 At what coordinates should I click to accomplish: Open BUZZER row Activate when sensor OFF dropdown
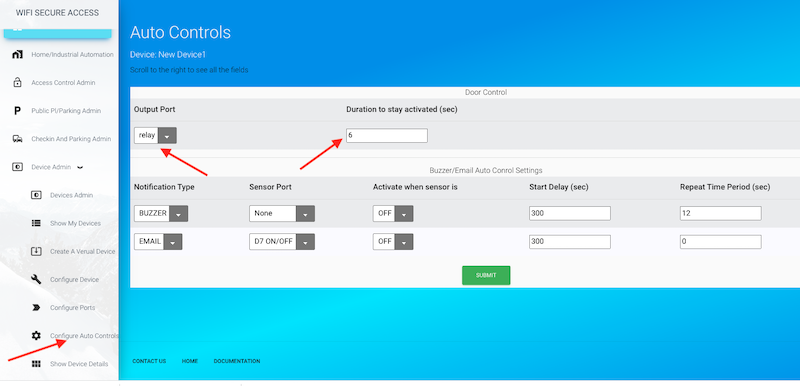coord(393,214)
